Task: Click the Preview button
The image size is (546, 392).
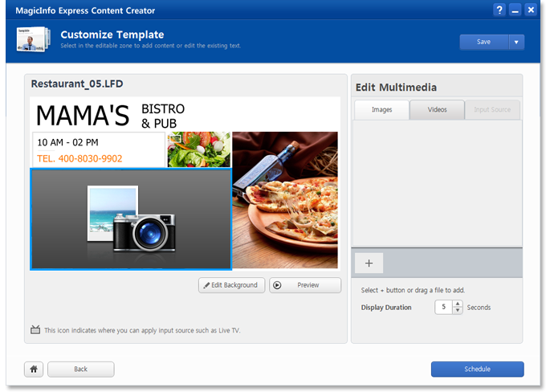Action: [305, 285]
